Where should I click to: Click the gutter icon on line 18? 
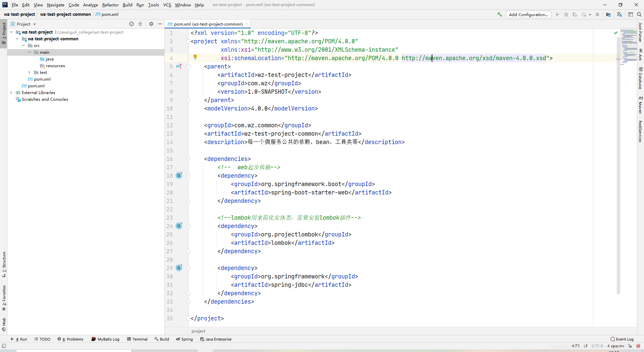pyautogui.click(x=179, y=175)
